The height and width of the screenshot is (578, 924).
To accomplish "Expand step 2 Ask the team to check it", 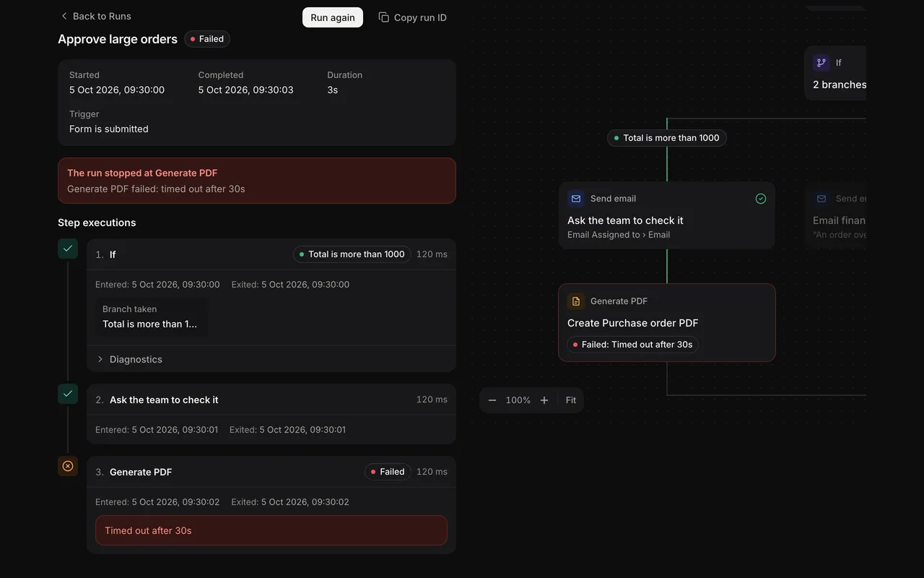I will pyautogui.click(x=271, y=400).
